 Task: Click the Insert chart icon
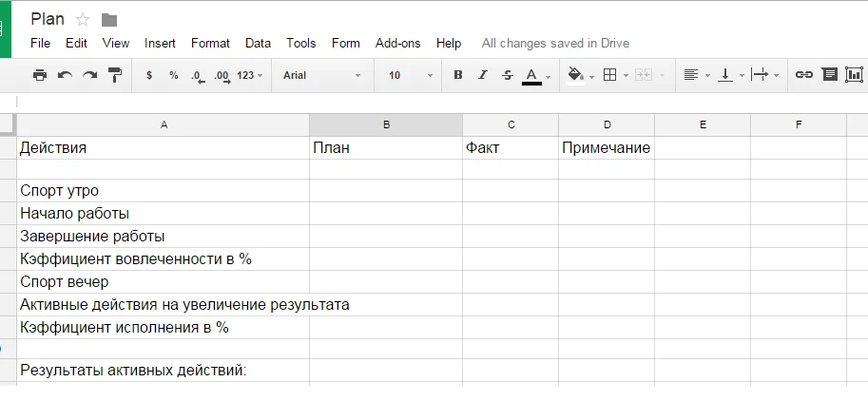coord(855,75)
